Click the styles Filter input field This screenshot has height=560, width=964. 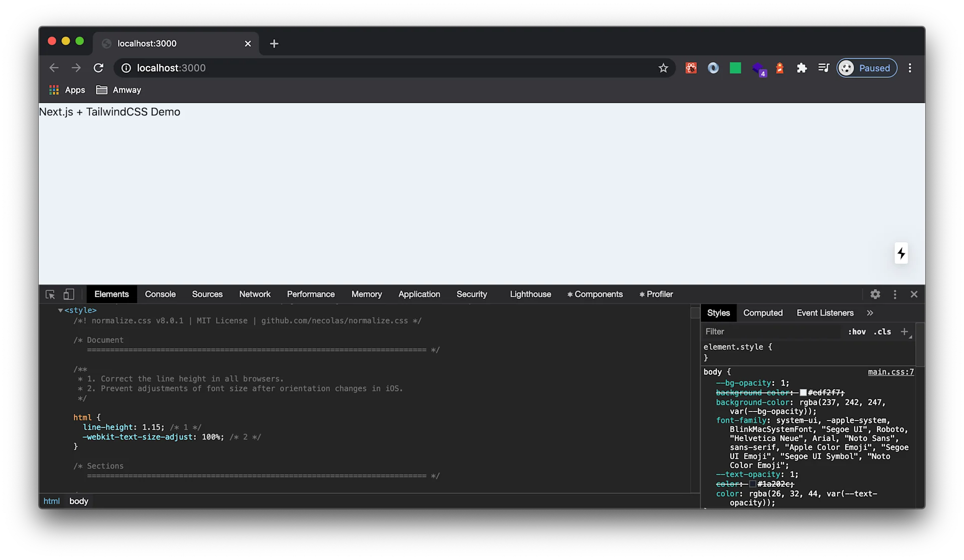[x=753, y=332]
